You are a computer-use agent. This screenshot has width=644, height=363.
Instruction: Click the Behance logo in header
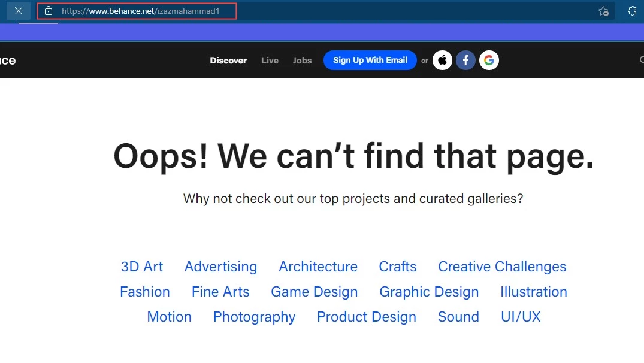8,60
